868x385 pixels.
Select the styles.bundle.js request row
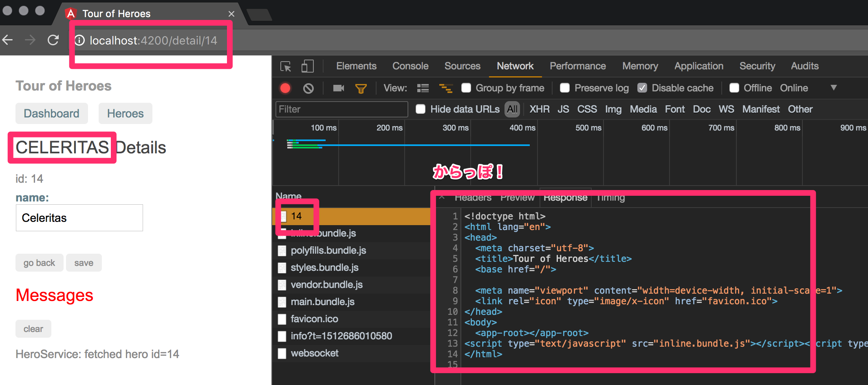351,268
